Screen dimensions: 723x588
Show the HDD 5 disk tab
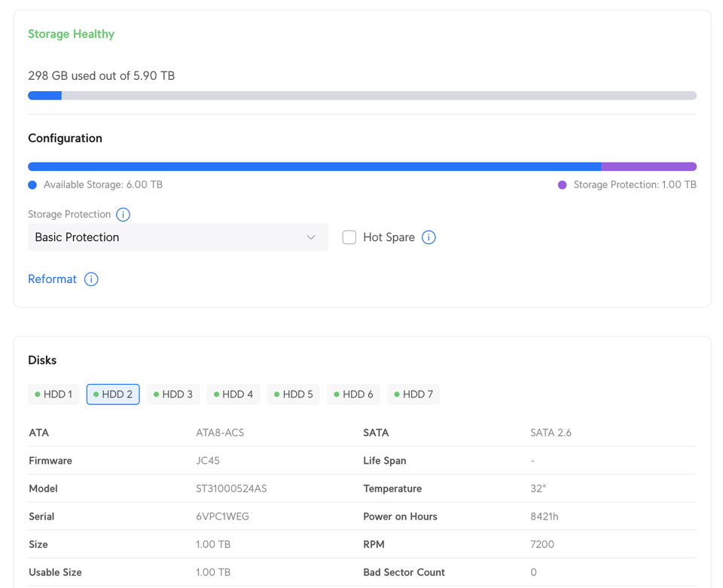pos(294,395)
